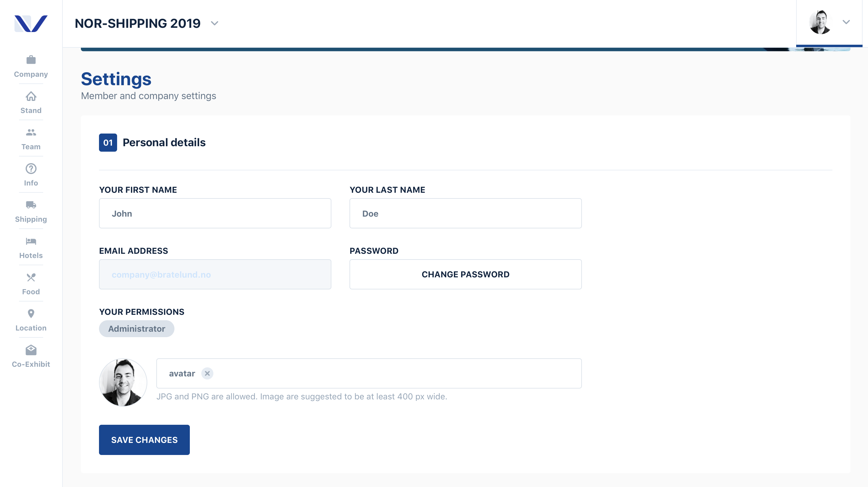The width and height of the screenshot is (868, 487).
Task: Click the Settings page heading
Action: [116, 79]
